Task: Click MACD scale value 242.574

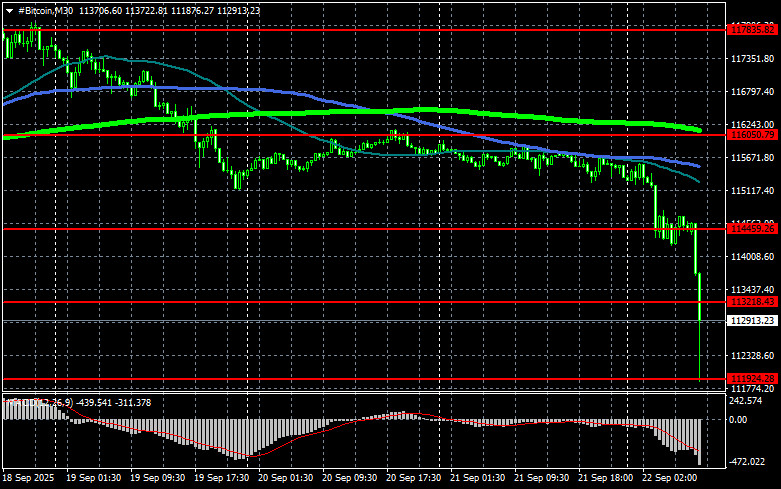Action: click(746, 401)
